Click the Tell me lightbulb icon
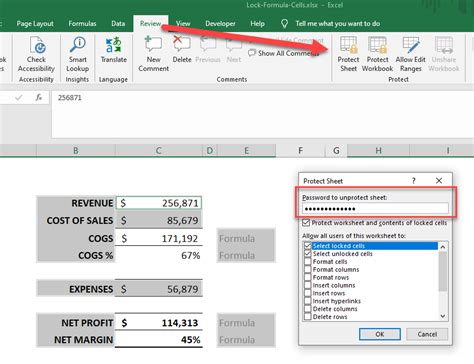This screenshot has height=364, width=474. pyautogui.click(x=284, y=24)
